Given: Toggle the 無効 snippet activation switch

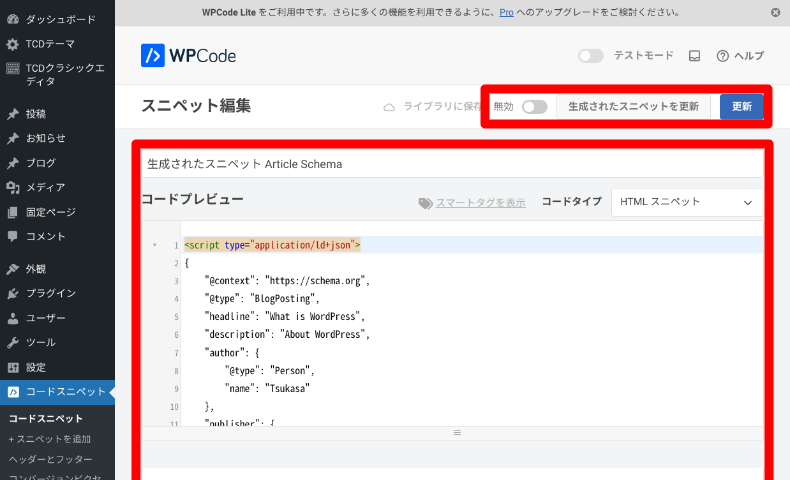Looking at the screenshot, I should point(535,107).
